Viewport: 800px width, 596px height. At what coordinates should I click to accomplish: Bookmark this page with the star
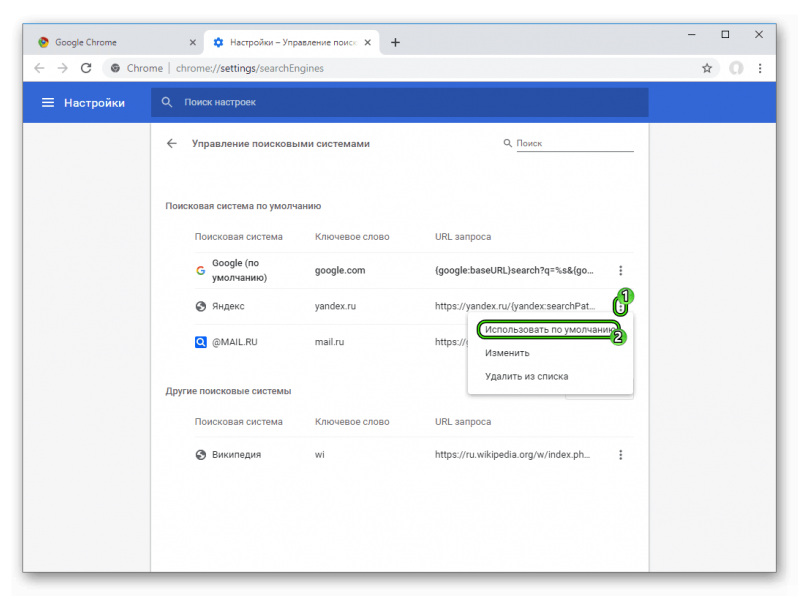coord(707,68)
